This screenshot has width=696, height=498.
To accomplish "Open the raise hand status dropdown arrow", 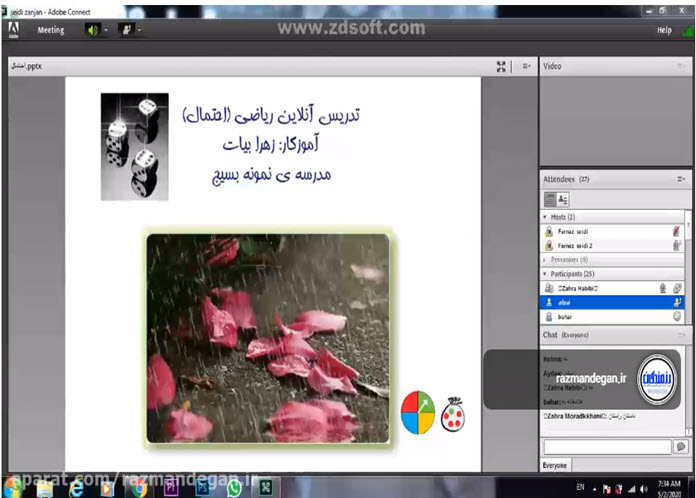I will pyautogui.click(x=139, y=30).
